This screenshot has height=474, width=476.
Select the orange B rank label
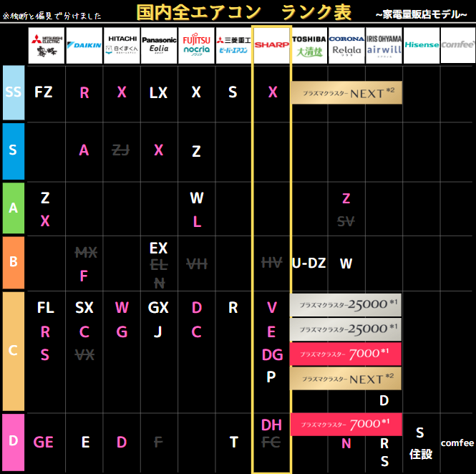coord(14,263)
